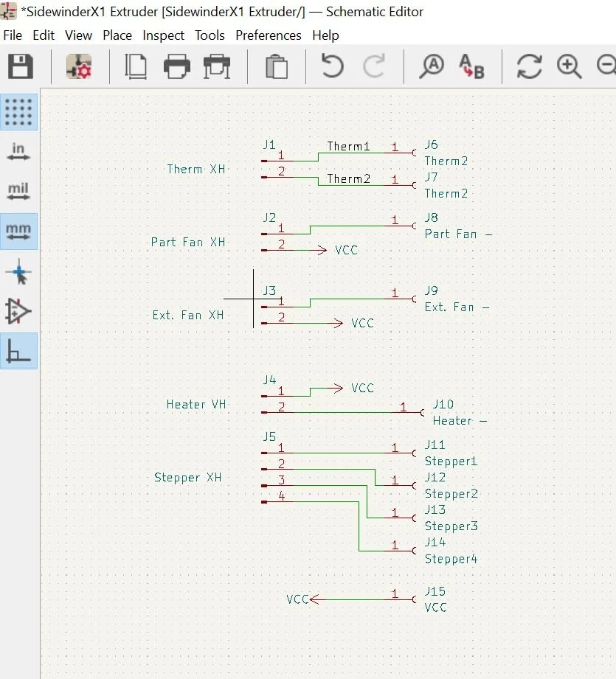This screenshot has width=616, height=679.
Task: Switch units to mils
Action: (x=18, y=191)
